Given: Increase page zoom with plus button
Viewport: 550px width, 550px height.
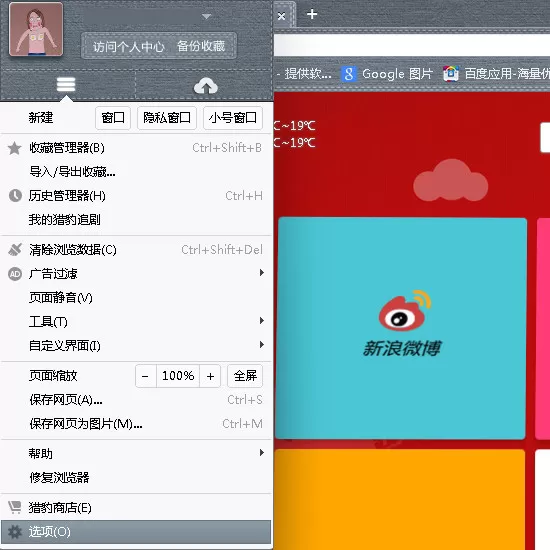Looking at the screenshot, I should pos(210,376).
